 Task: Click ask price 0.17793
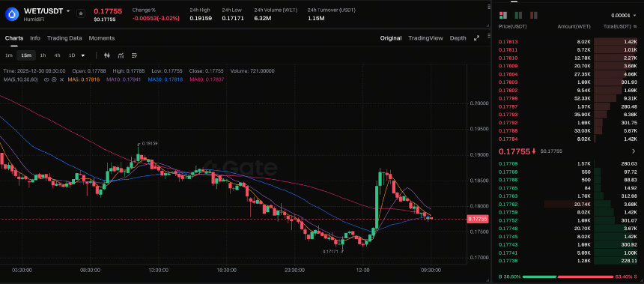pyautogui.click(x=508, y=115)
